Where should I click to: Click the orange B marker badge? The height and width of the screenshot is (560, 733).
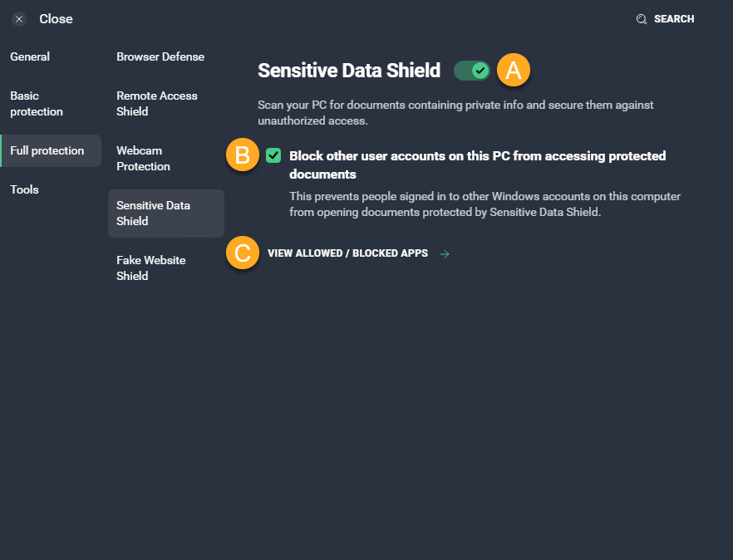[x=243, y=155]
